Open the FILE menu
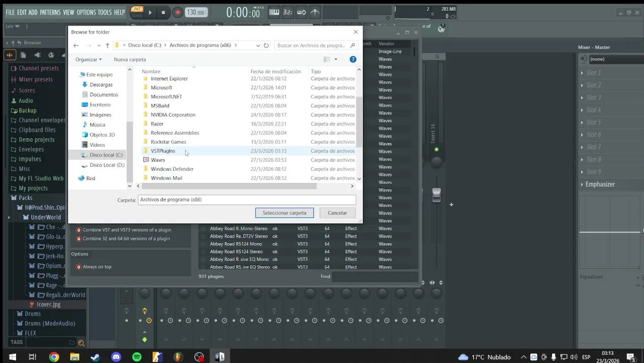 [10, 12]
